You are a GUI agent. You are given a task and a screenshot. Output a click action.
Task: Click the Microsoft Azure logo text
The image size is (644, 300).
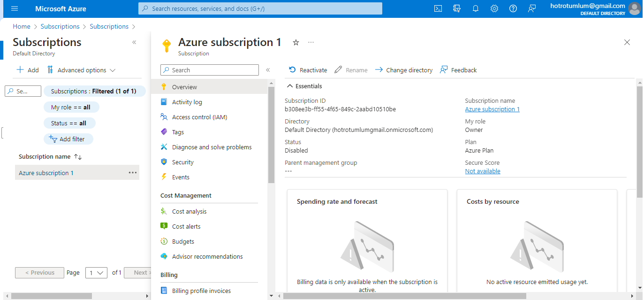pyautogui.click(x=61, y=9)
